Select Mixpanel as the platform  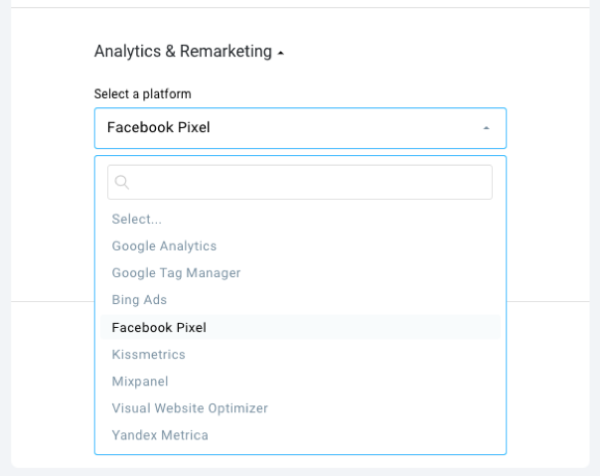click(x=140, y=381)
